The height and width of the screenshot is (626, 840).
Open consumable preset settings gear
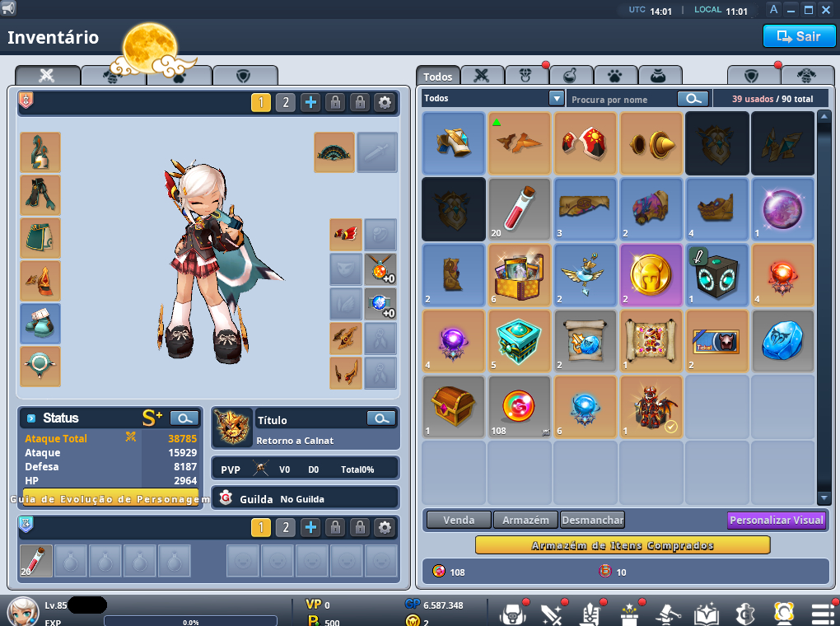click(385, 527)
